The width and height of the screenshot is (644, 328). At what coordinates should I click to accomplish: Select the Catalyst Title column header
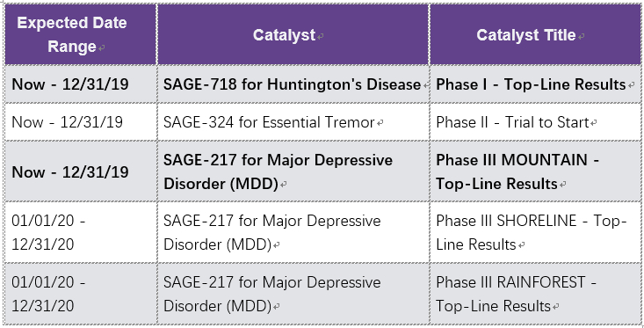(535, 34)
